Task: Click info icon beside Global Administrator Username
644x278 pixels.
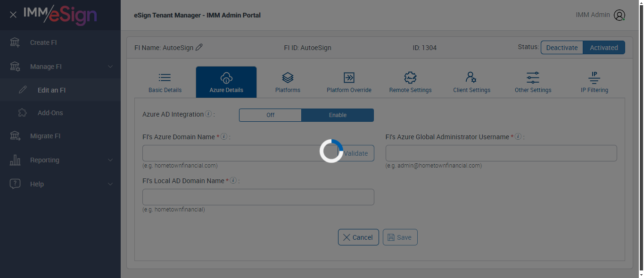Action: 518,137
